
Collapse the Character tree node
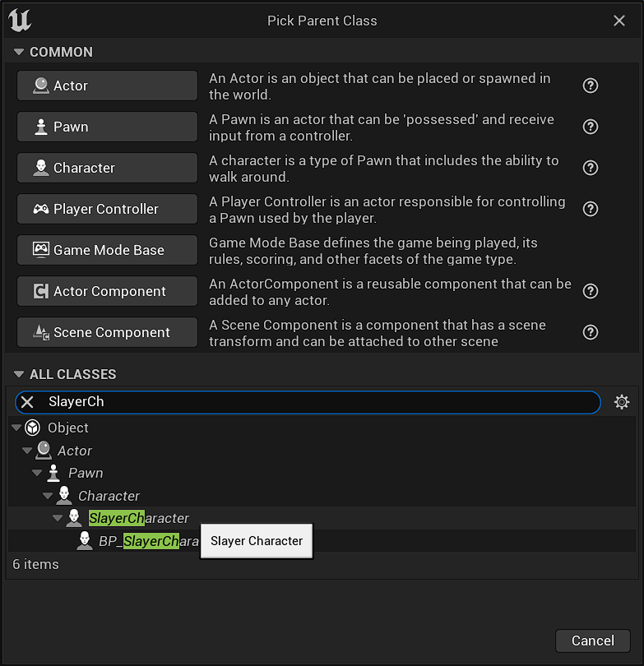coord(47,496)
